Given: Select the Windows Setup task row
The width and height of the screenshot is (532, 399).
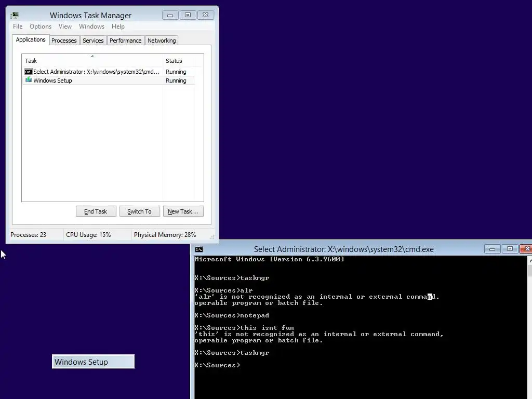Looking at the screenshot, I should pyautogui.click(x=108, y=81).
